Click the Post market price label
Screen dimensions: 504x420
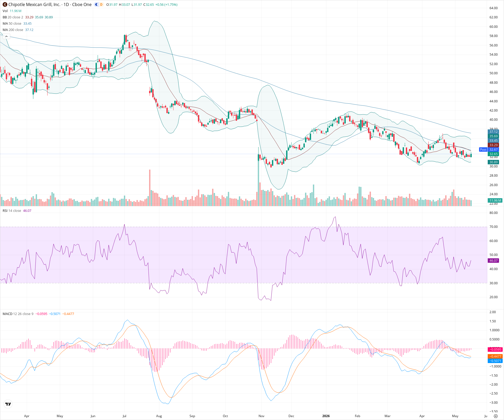tap(483, 149)
